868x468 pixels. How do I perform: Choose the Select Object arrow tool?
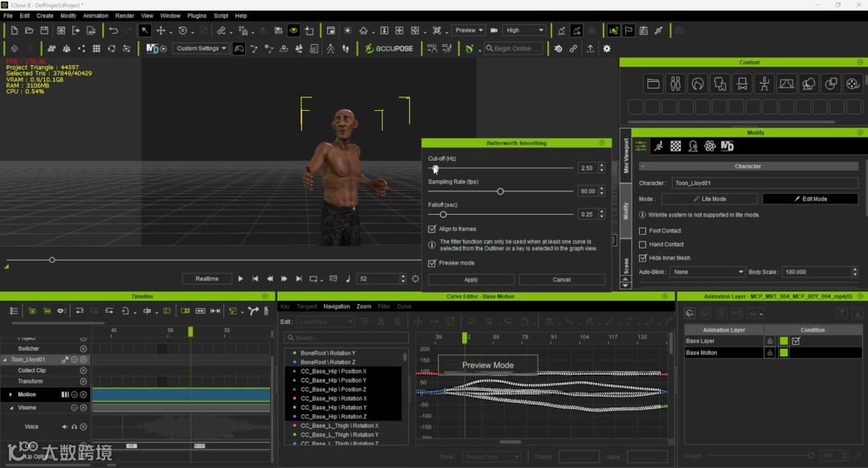click(145, 31)
